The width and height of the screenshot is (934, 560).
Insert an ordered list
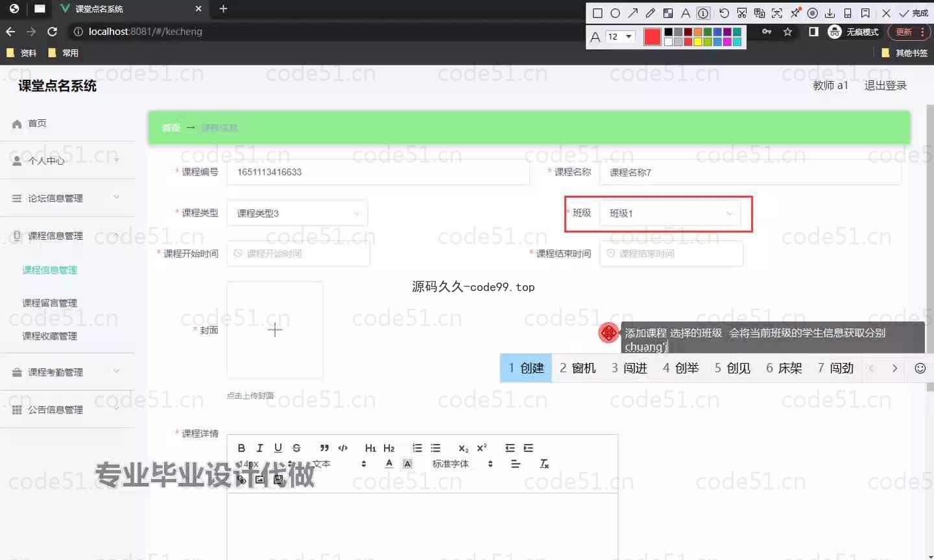(x=417, y=448)
